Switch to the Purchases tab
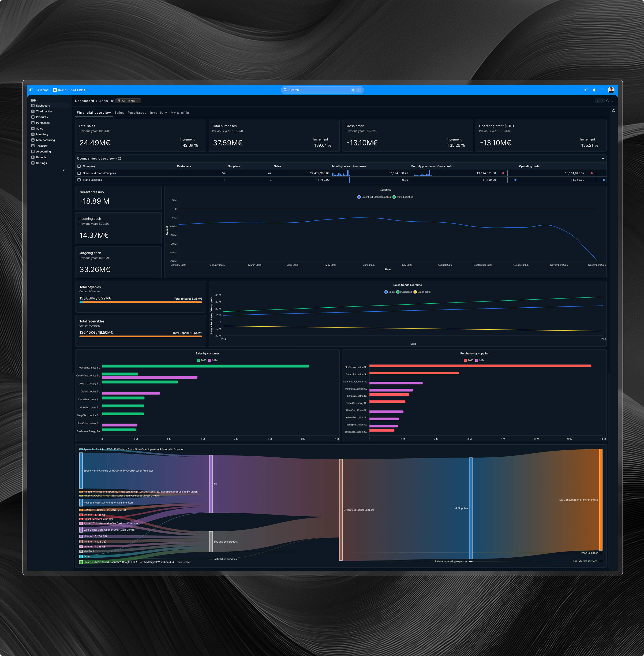This screenshot has height=656, width=644. (137, 113)
